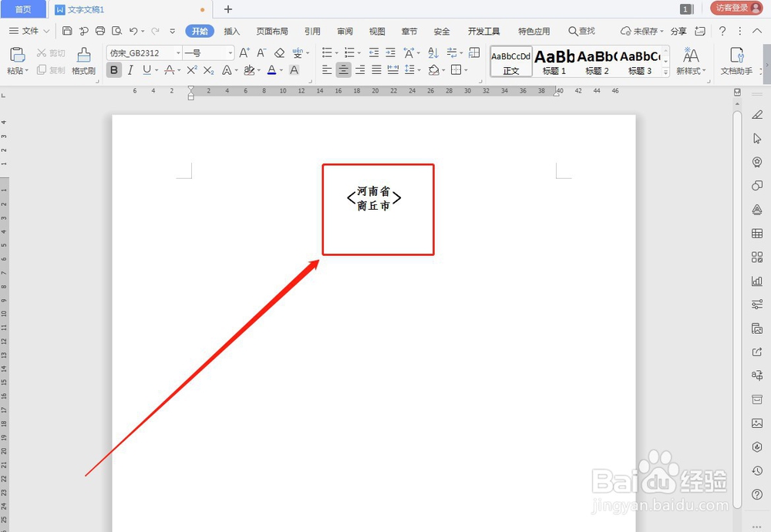Click the Paste clipboard icon
Viewport: 771px width, 532px height.
coord(17,55)
